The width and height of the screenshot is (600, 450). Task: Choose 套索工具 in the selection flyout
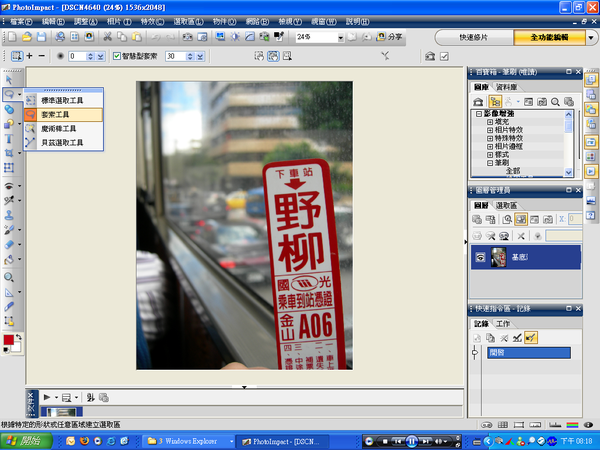pos(64,114)
